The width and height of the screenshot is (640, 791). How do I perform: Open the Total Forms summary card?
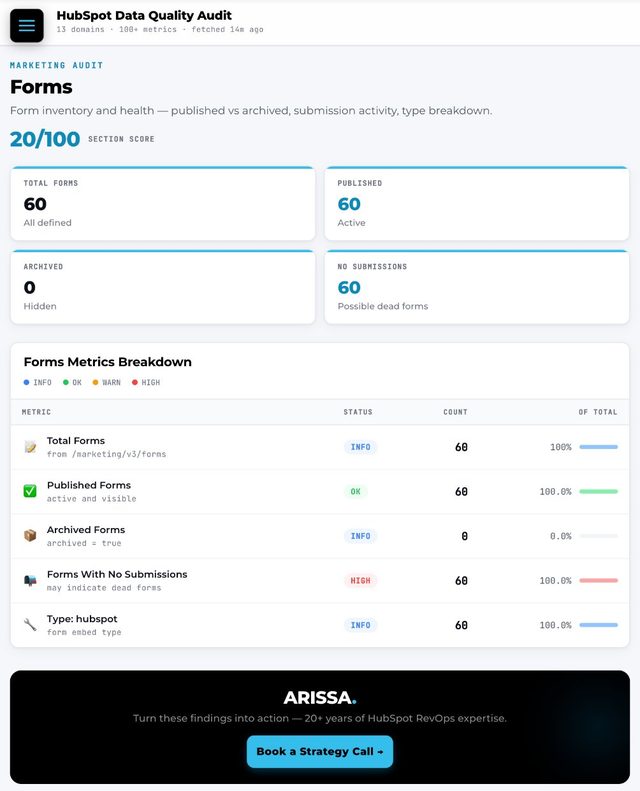(x=163, y=203)
